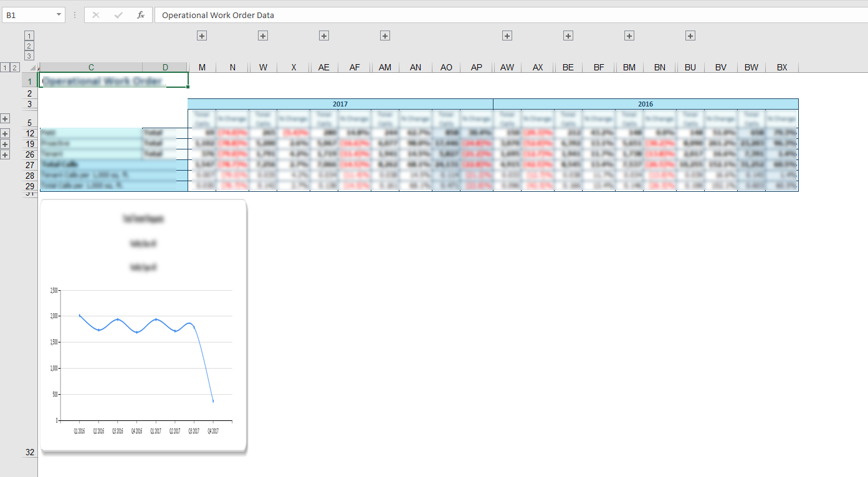Expand the column group above column AE
The image size is (868, 477).
point(324,36)
